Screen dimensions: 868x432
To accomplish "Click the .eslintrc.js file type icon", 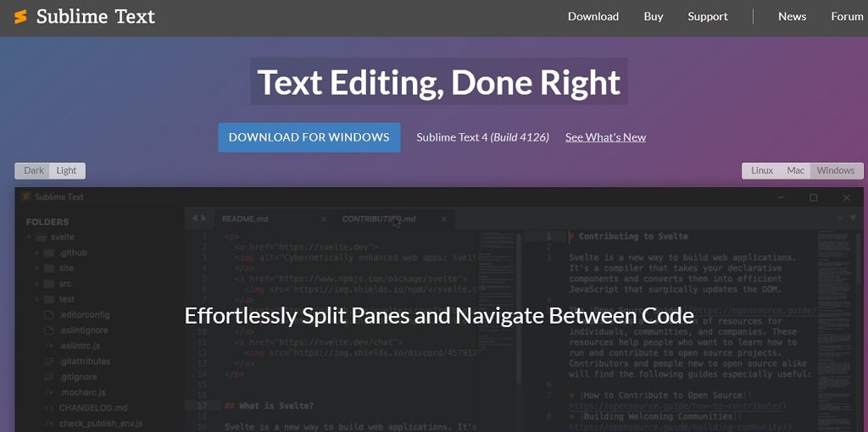I will (48, 346).
